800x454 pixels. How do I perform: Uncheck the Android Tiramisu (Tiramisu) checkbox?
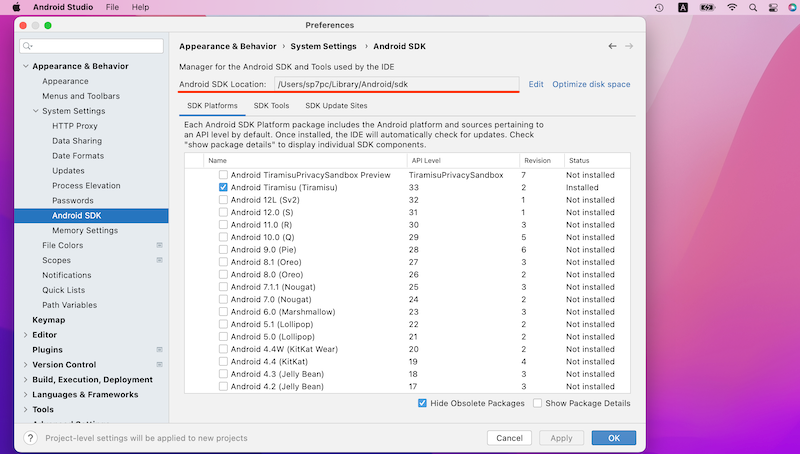pos(224,187)
